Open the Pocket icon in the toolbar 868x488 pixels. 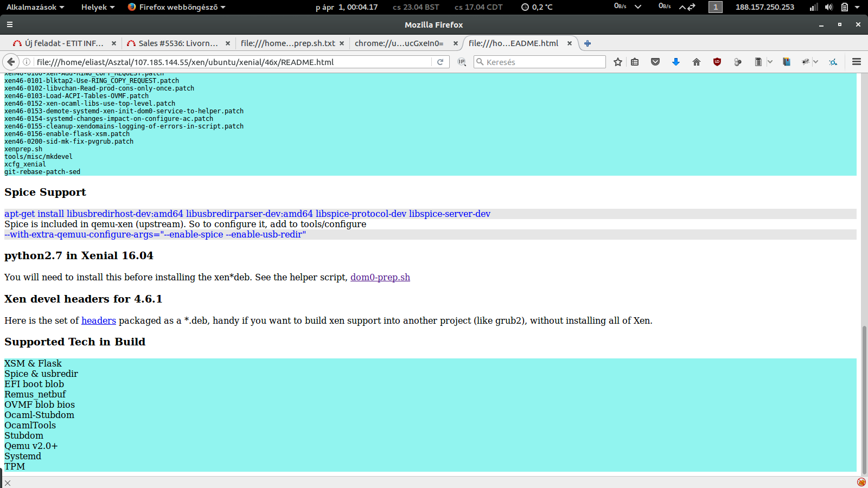[655, 62]
